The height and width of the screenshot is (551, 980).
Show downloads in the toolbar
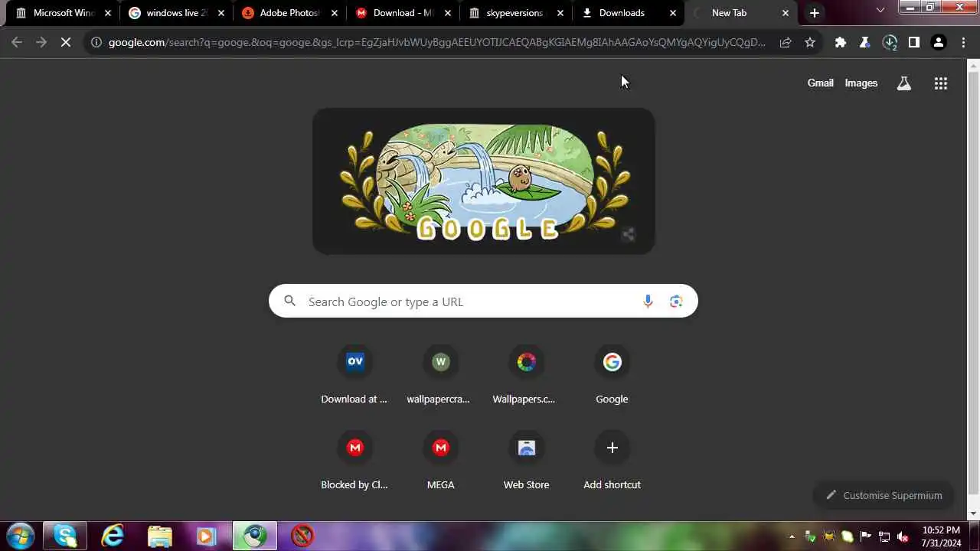tap(890, 42)
